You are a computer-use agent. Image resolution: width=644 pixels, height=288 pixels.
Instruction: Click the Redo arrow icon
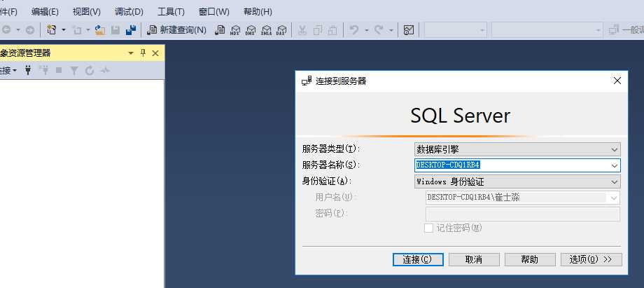pos(379,30)
